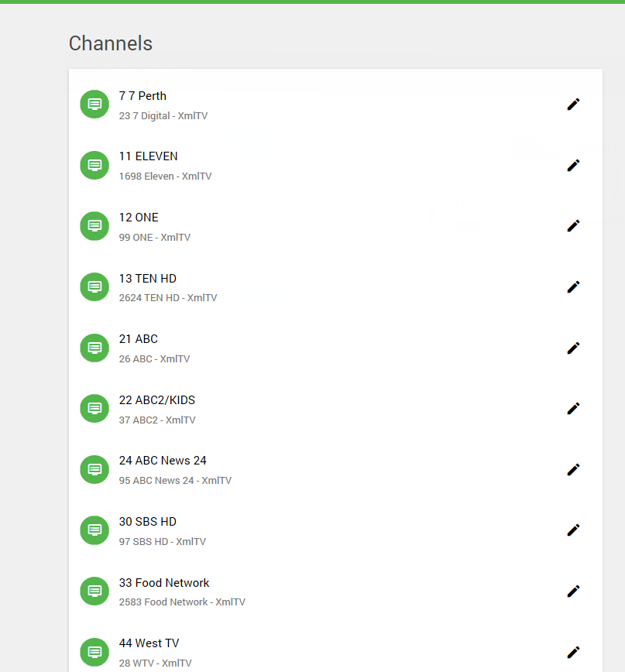This screenshot has height=672, width=625.
Task: Edit the 13 TEN HD channel
Action: click(573, 286)
